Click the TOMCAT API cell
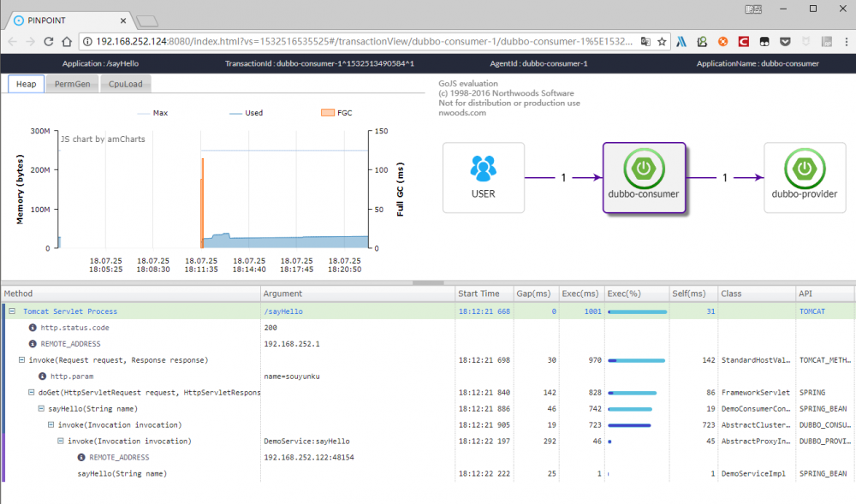Viewport: 856px width, 504px height. (x=825, y=311)
